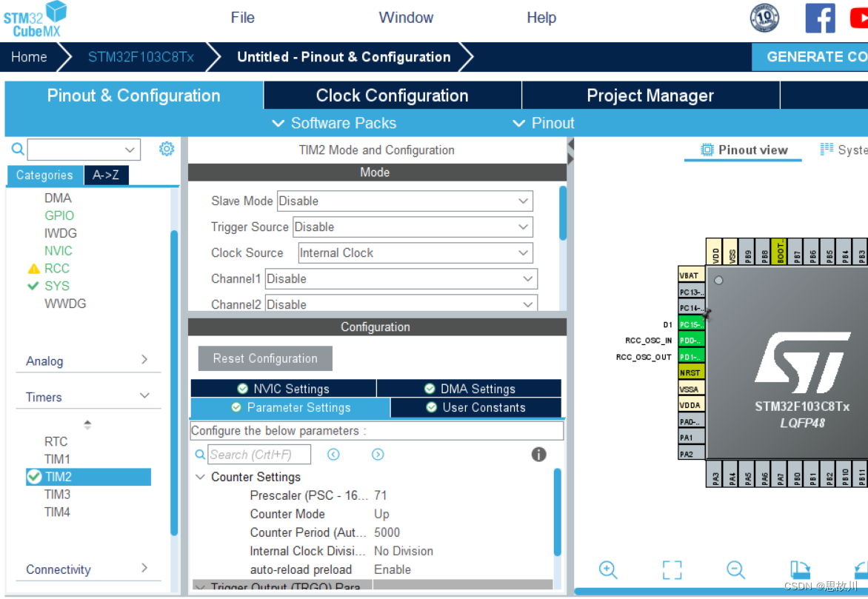Open the Help menu
This screenshot has height=599, width=868.
(x=541, y=18)
